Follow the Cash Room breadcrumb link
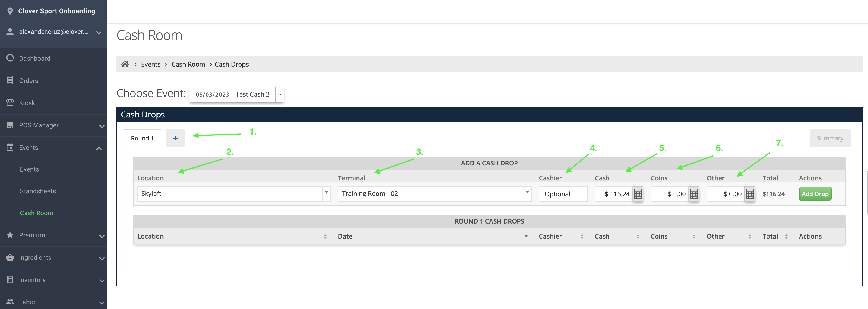868x309 pixels. point(188,64)
